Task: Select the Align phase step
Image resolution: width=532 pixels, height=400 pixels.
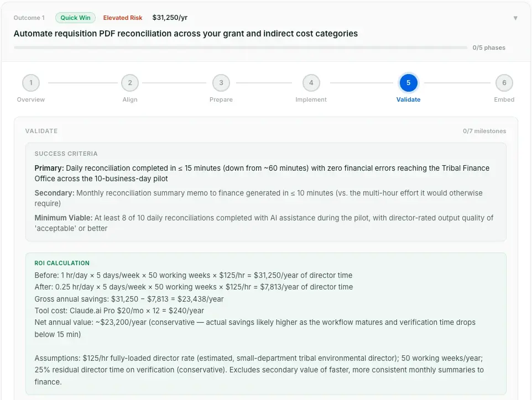Action: tap(130, 83)
